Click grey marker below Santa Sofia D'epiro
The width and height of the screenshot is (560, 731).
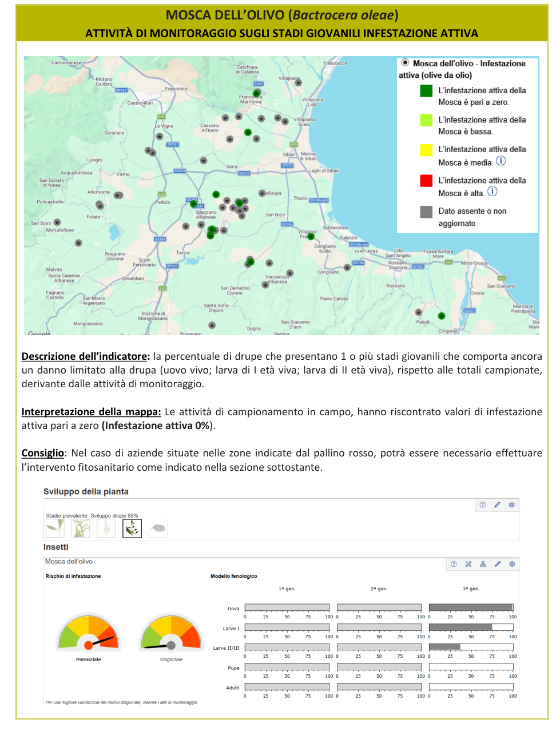[212, 325]
